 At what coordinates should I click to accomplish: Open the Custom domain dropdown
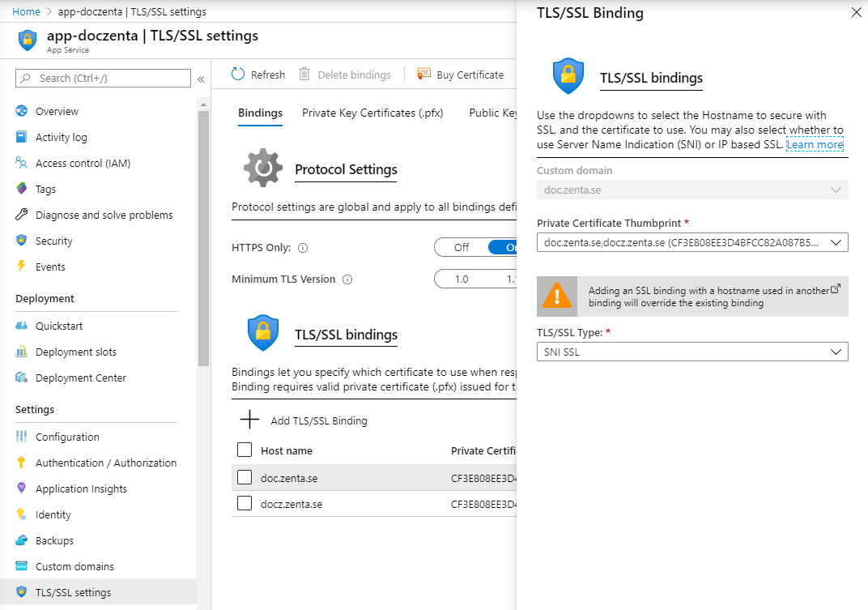coord(837,189)
